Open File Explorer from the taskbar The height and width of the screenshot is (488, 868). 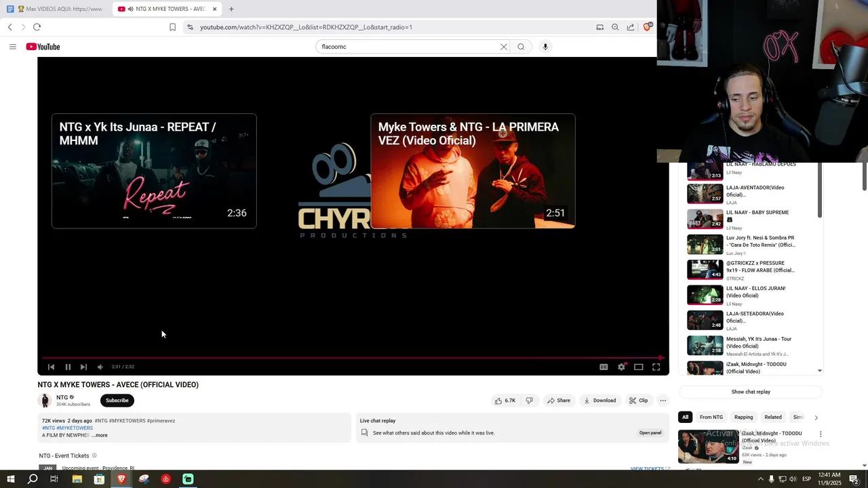pos(77,479)
